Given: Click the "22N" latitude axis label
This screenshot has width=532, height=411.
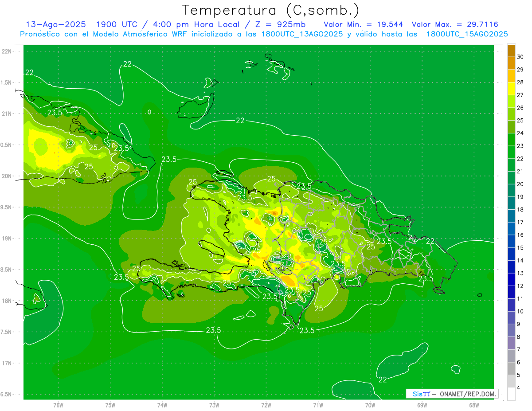Looking at the screenshot, I should (x=7, y=51).
